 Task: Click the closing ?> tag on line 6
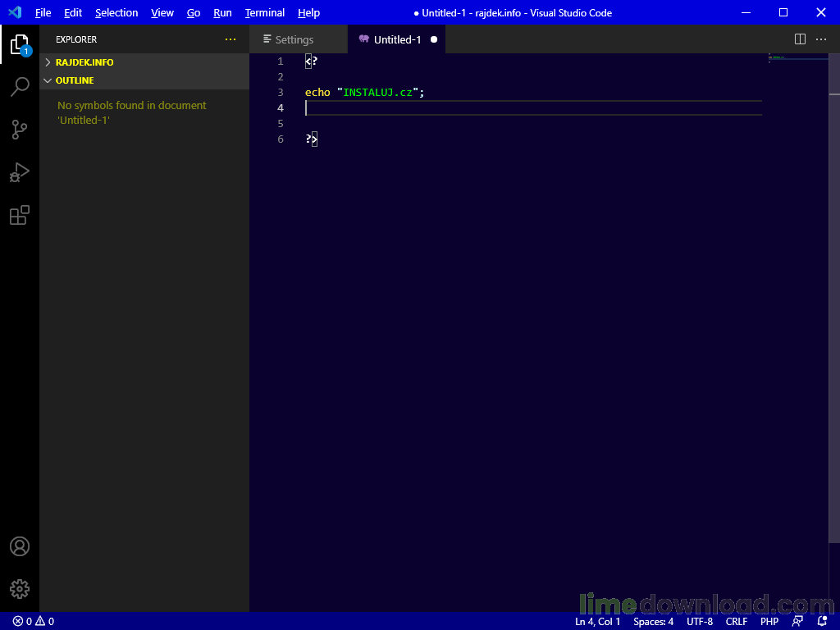311,139
